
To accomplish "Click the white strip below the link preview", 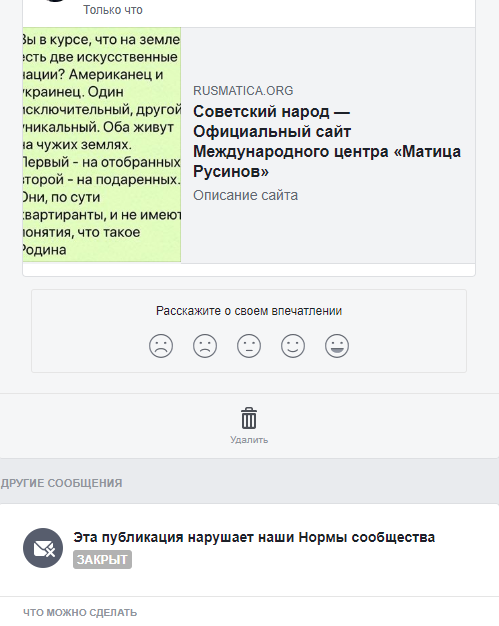I will pyautogui.click(x=249, y=269).
